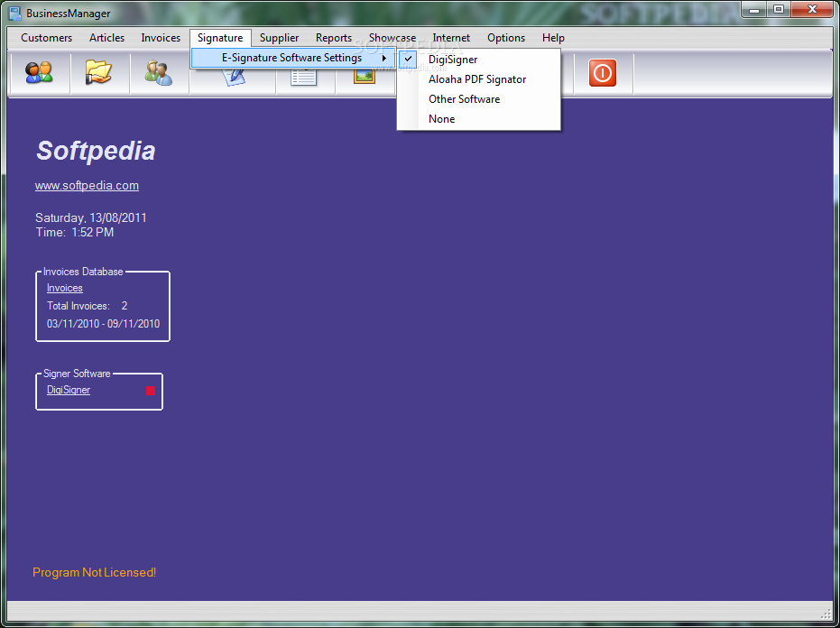Click the document list Reports toolbar icon
Viewport: 840px width, 628px height.
coord(304,78)
